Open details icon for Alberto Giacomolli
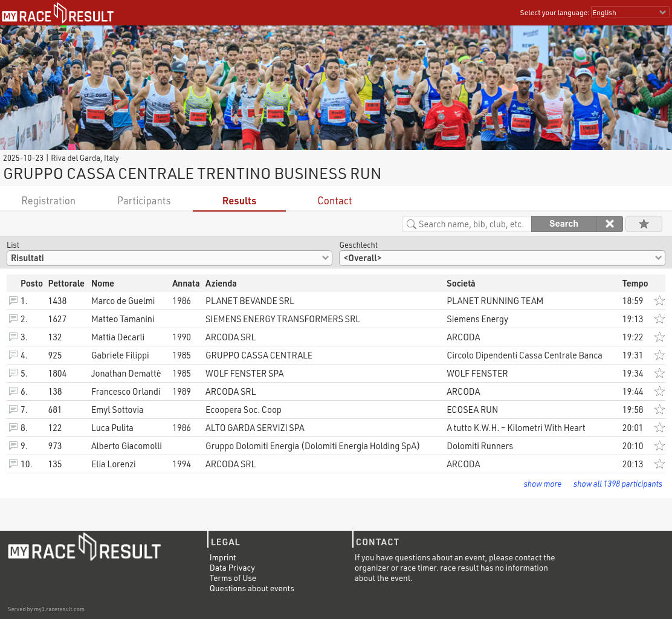 pos(13,446)
